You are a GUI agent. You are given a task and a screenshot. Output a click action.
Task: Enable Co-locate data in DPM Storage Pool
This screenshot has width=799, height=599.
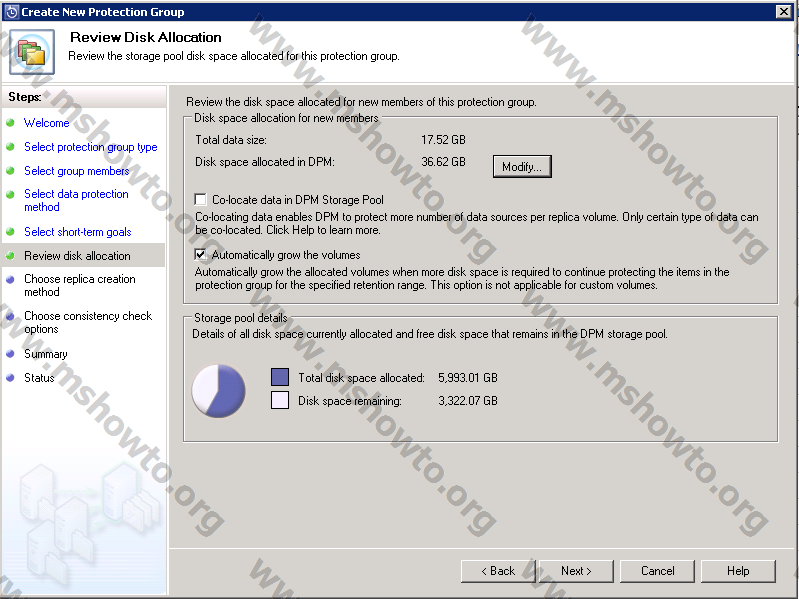pos(201,200)
